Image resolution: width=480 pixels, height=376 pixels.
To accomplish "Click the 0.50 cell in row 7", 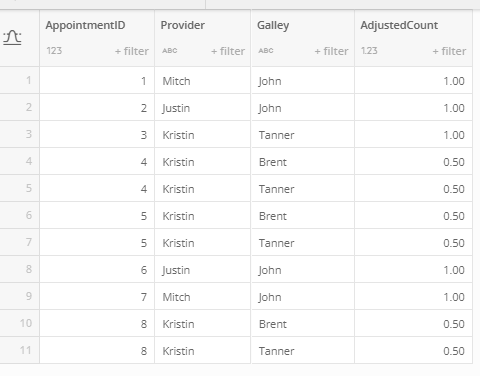I will pyautogui.click(x=413, y=243).
